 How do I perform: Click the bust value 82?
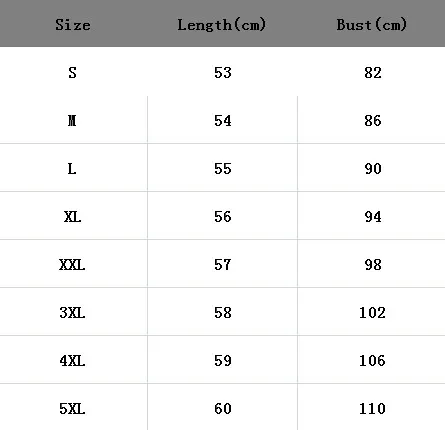click(x=373, y=73)
